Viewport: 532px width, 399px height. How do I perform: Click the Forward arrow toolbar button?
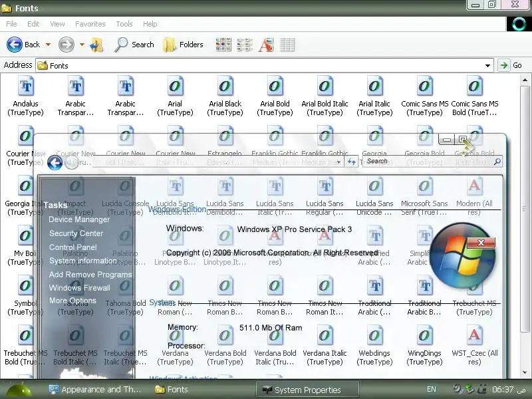pyautogui.click(x=66, y=45)
